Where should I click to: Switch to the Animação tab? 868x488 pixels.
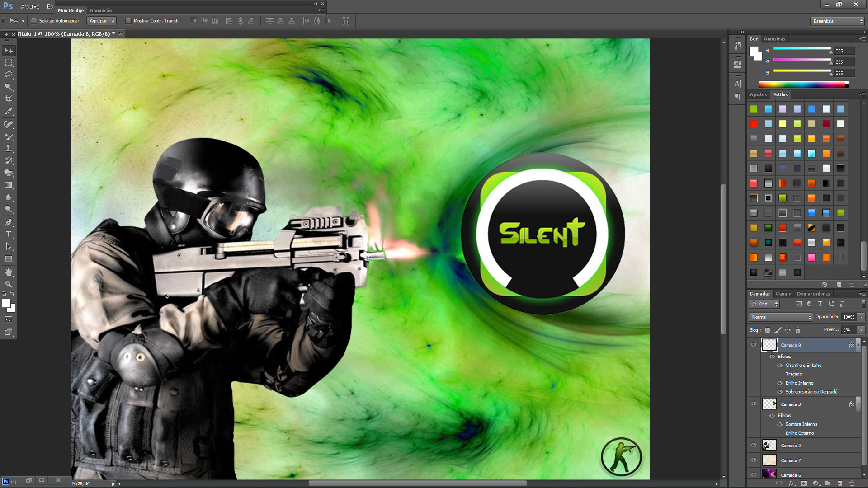pyautogui.click(x=101, y=10)
